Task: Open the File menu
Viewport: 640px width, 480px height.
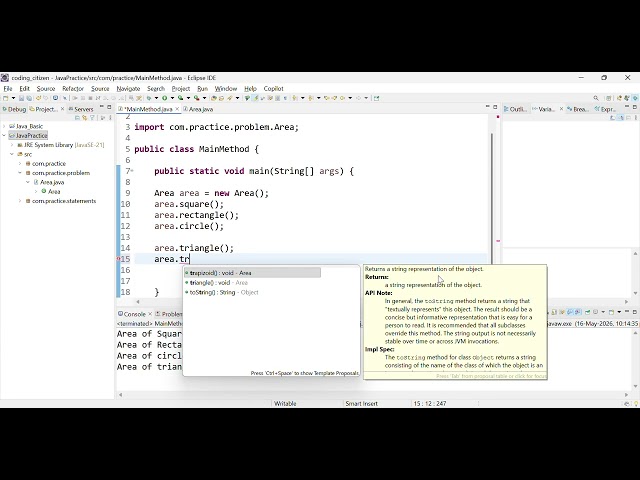Action: point(8,89)
